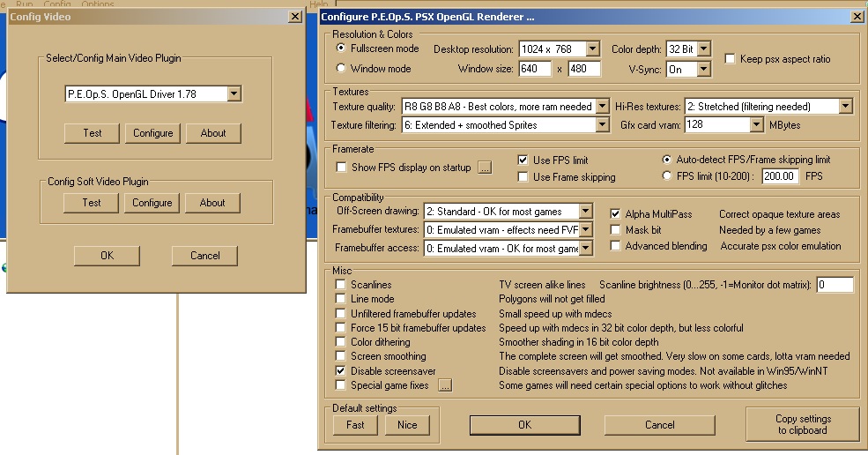This screenshot has width=868, height=455.
Task: Open Color depth dropdown
Action: tap(703, 48)
